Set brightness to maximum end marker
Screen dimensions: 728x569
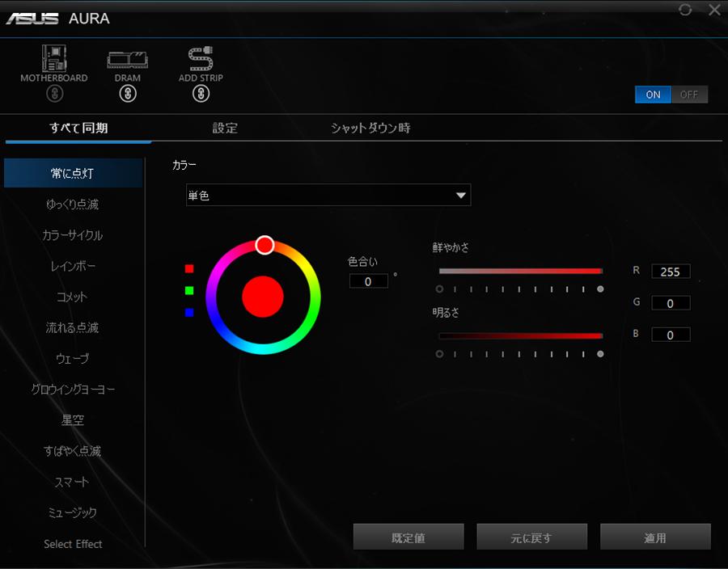click(x=600, y=354)
